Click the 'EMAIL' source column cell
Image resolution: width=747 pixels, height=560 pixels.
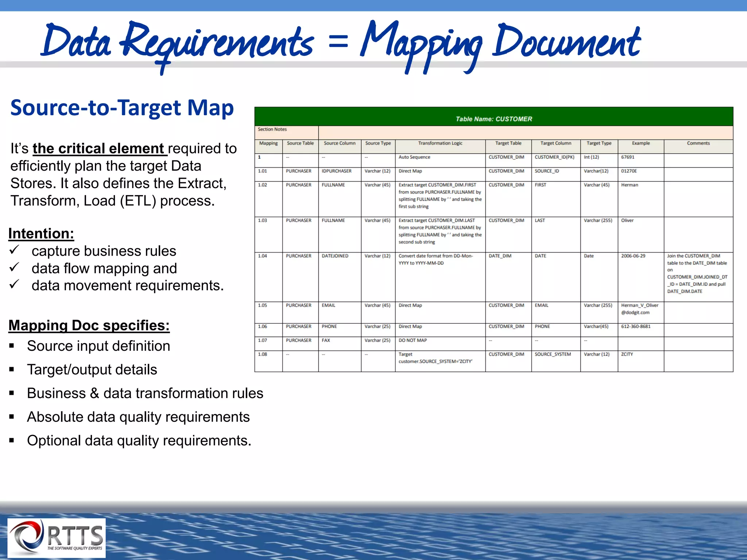coord(340,312)
